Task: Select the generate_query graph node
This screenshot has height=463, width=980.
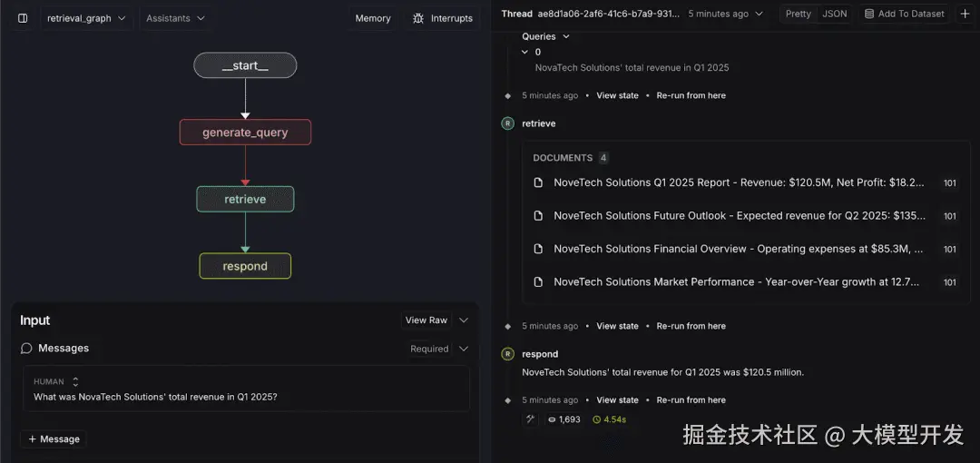Action: click(245, 133)
